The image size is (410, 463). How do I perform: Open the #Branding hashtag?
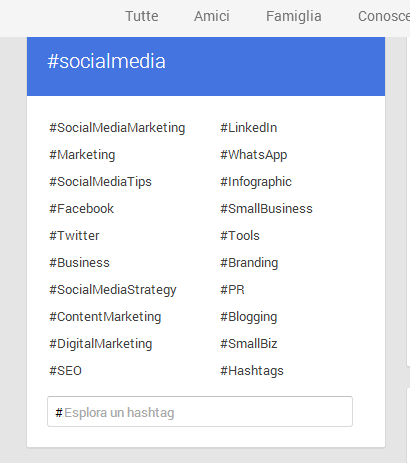click(249, 263)
